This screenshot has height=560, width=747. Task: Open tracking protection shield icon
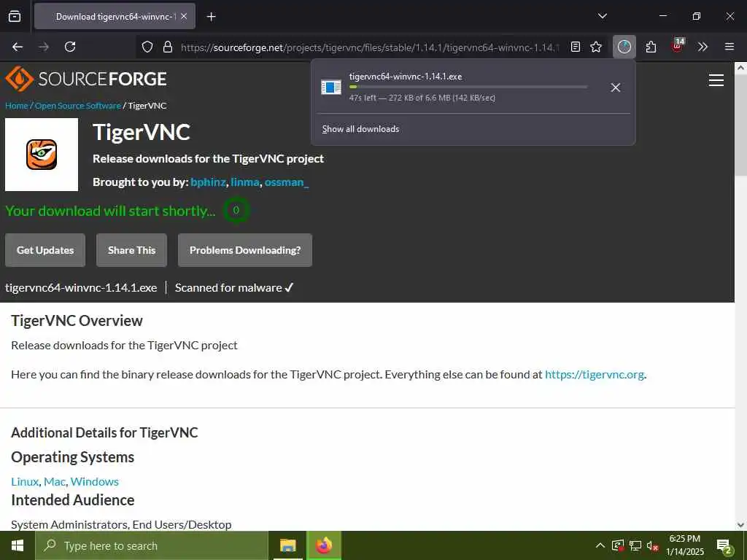click(147, 47)
